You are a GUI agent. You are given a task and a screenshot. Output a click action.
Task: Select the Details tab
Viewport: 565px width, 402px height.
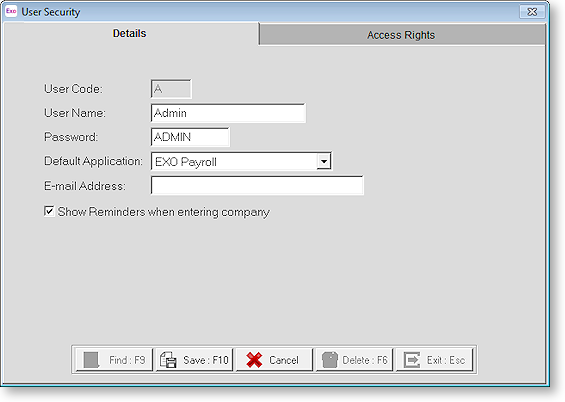point(130,34)
